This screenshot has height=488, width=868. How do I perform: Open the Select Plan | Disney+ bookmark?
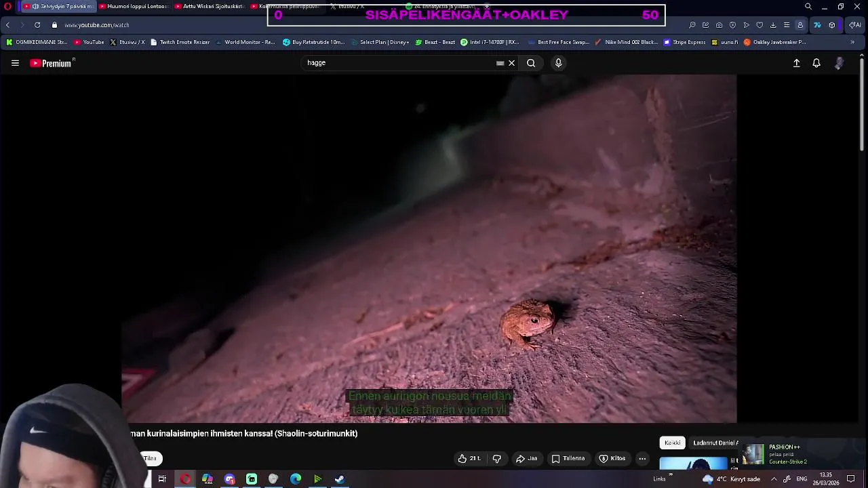coord(380,42)
